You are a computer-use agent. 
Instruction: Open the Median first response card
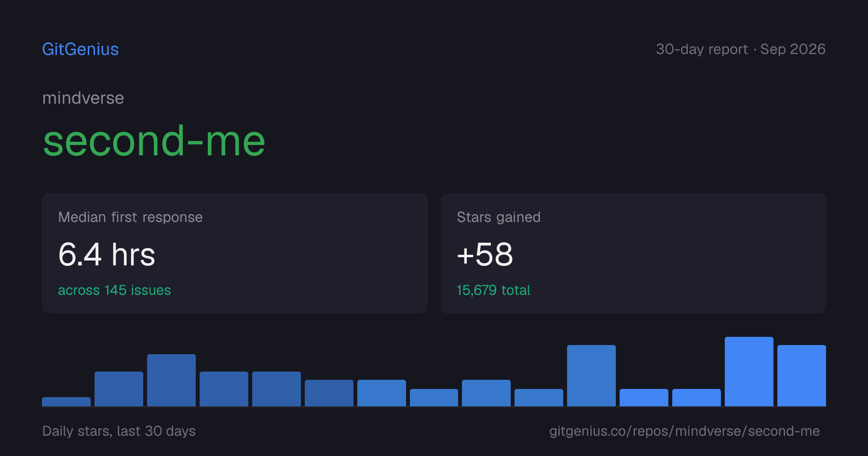pos(235,253)
